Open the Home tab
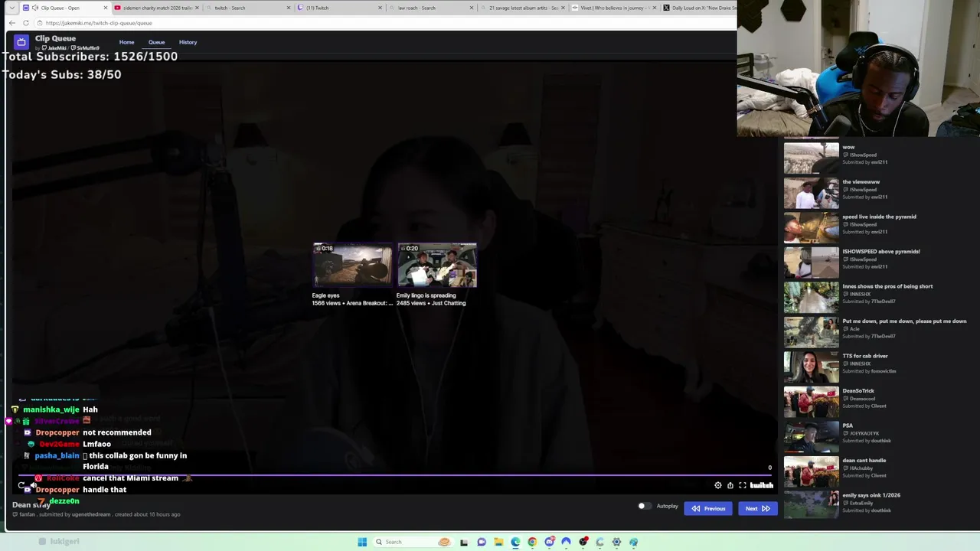The width and height of the screenshot is (980, 551). (126, 42)
